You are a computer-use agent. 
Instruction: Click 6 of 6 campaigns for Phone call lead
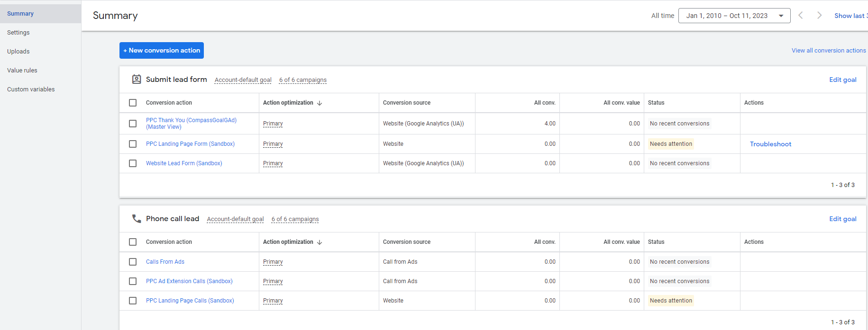pyautogui.click(x=295, y=219)
